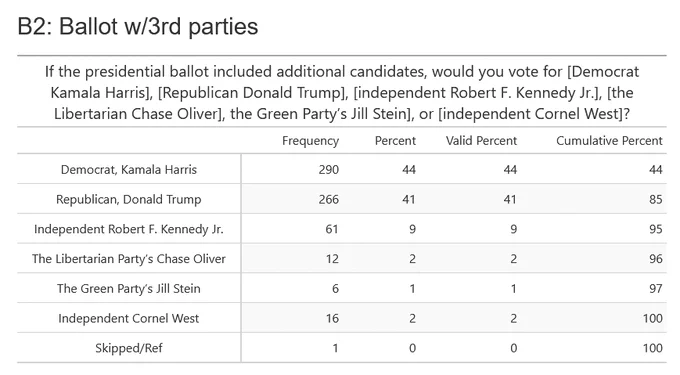The height and width of the screenshot is (375, 680).
Task: Click the Independent Robert F. Kennedy Jr. label
Action: click(129, 229)
